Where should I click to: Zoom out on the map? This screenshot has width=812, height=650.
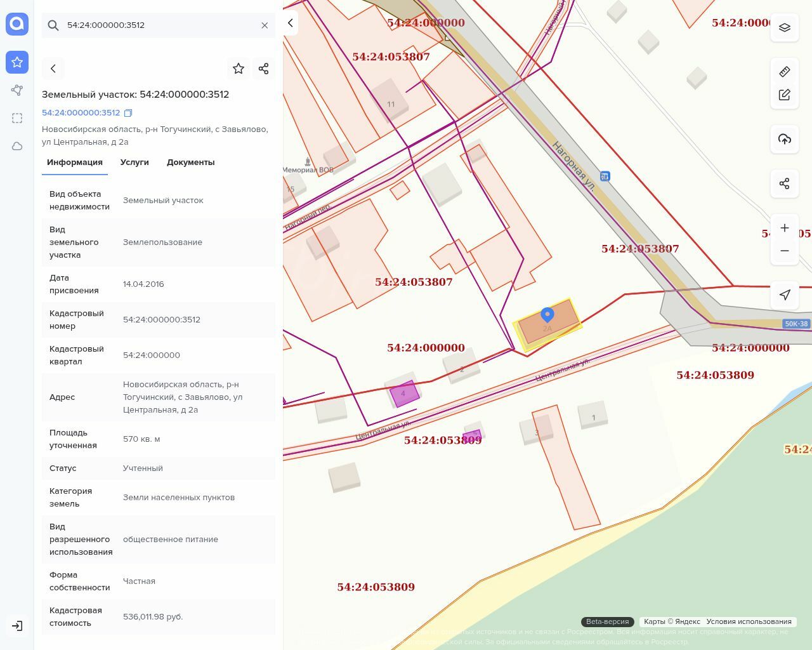pyautogui.click(x=784, y=251)
